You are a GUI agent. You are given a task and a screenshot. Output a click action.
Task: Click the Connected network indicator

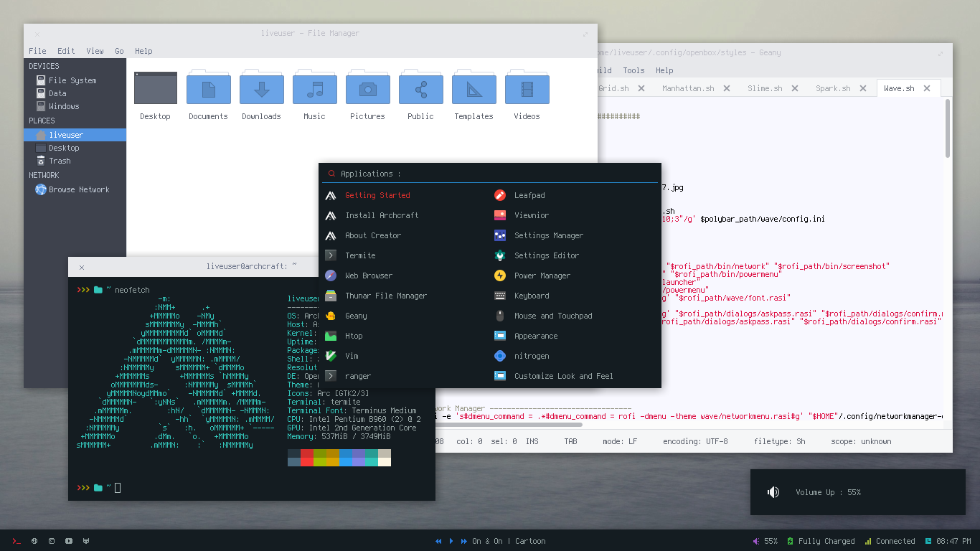point(890,541)
